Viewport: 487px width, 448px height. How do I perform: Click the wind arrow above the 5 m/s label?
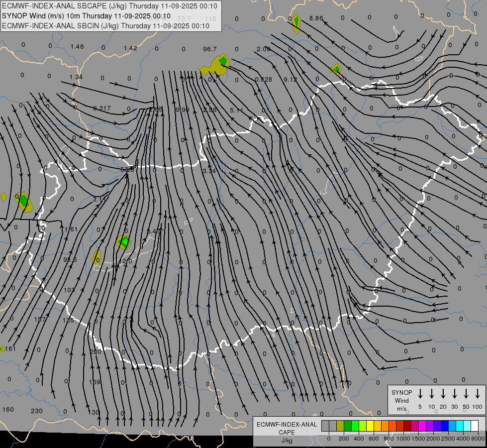420,394
